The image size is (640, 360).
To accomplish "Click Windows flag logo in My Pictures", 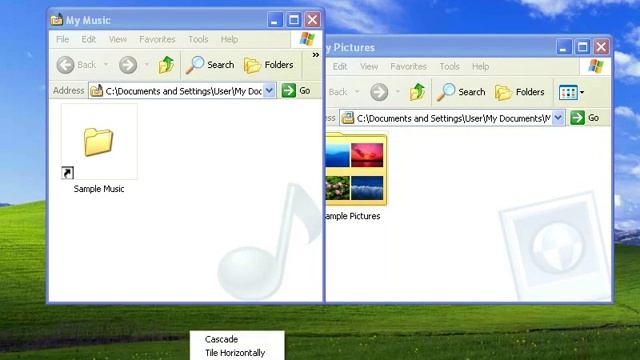I will point(596,66).
